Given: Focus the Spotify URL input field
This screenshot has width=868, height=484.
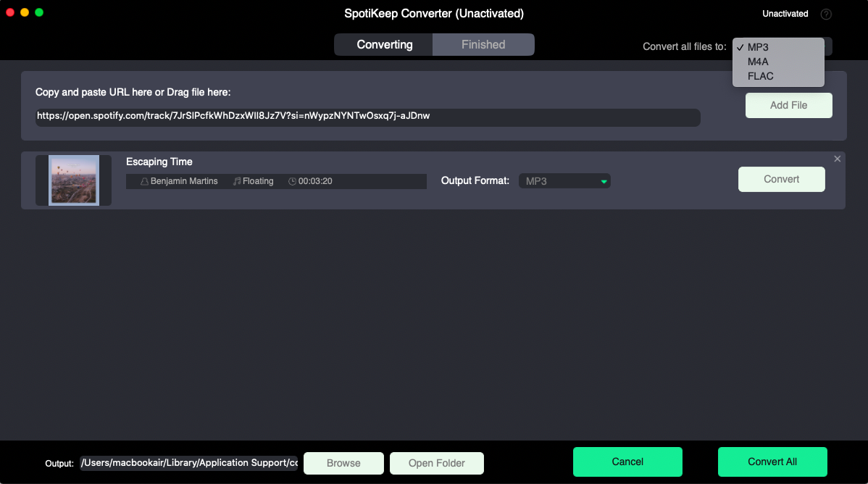Looking at the screenshot, I should click(367, 117).
